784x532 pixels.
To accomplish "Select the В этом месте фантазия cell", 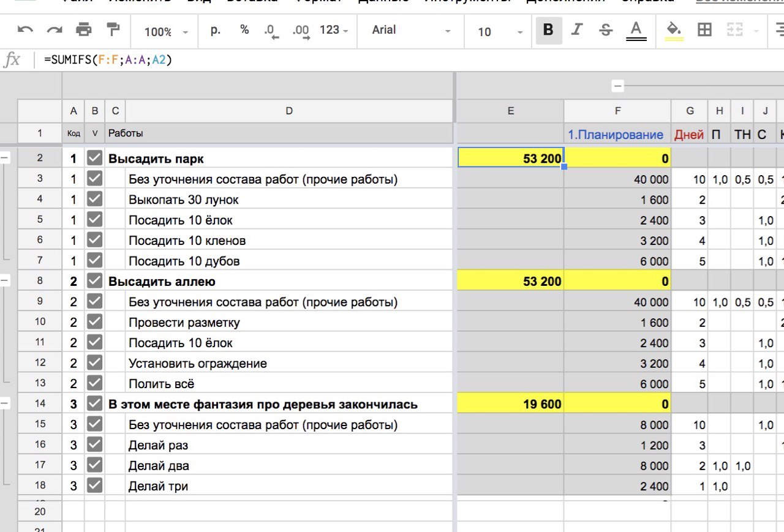I will tap(279, 405).
